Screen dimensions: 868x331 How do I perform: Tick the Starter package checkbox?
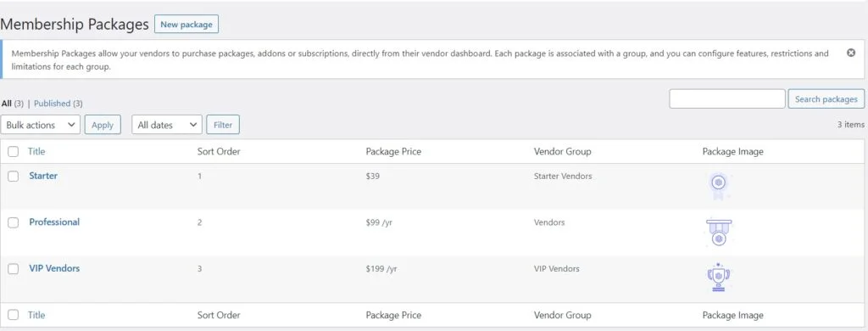pos(14,177)
